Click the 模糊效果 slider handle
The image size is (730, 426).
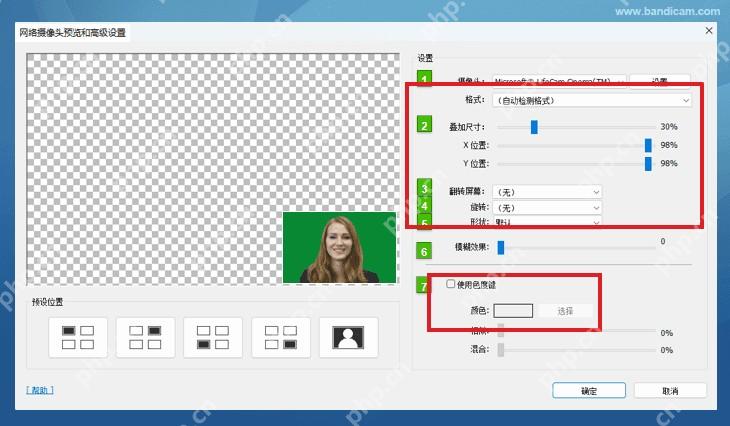[501, 248]
